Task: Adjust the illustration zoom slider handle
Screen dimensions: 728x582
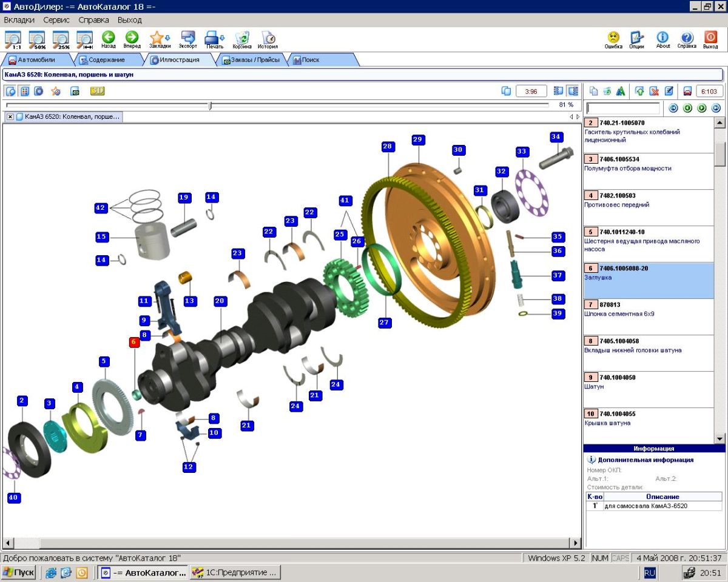Action: [210, 105]
